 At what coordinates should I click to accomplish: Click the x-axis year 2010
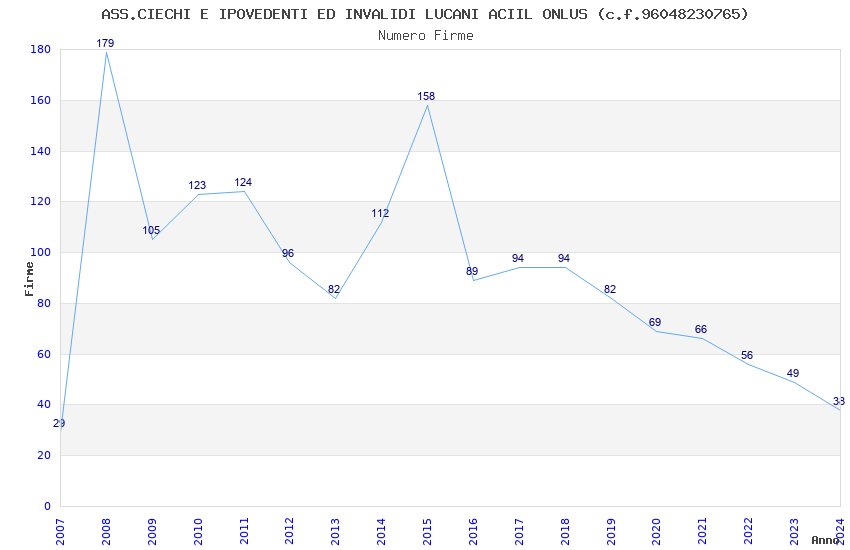coord(198,531)
